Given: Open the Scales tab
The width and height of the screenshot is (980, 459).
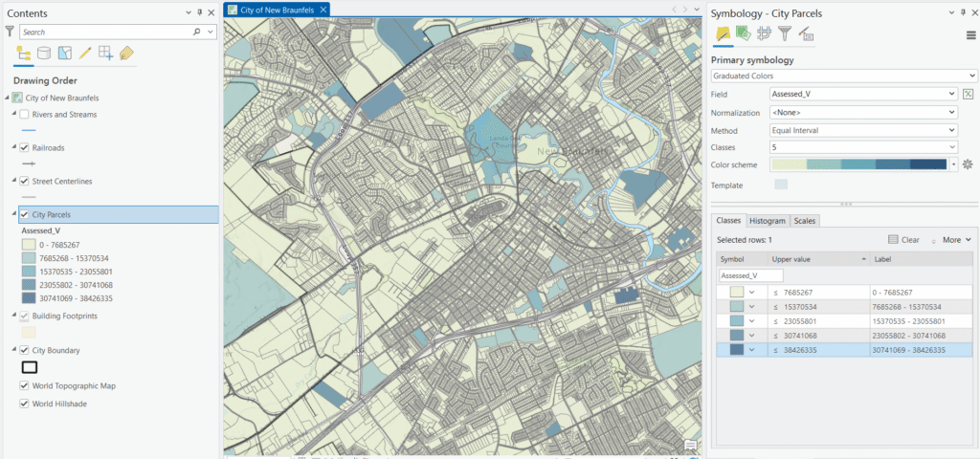Looking at the screenshot, I should (805, 221).
